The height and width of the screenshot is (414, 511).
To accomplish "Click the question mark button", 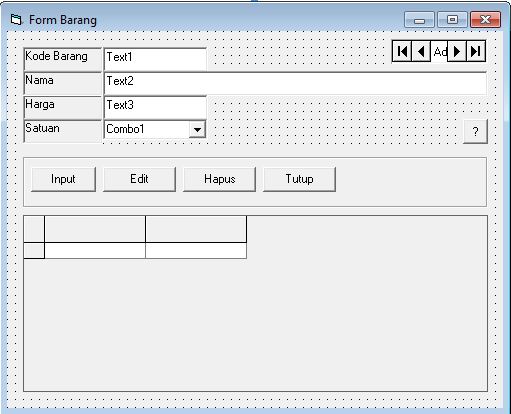I will [x=475, y=131].
